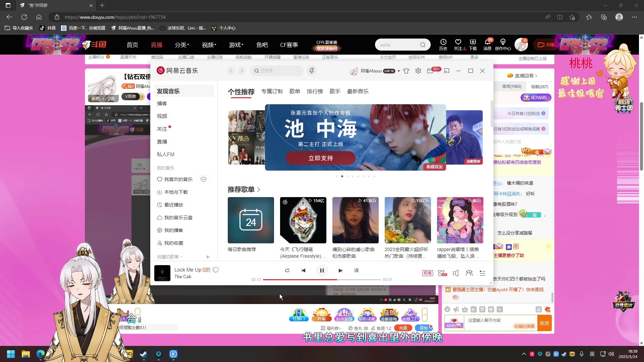Open the listen-together people icon

click(x=469, y=273)
